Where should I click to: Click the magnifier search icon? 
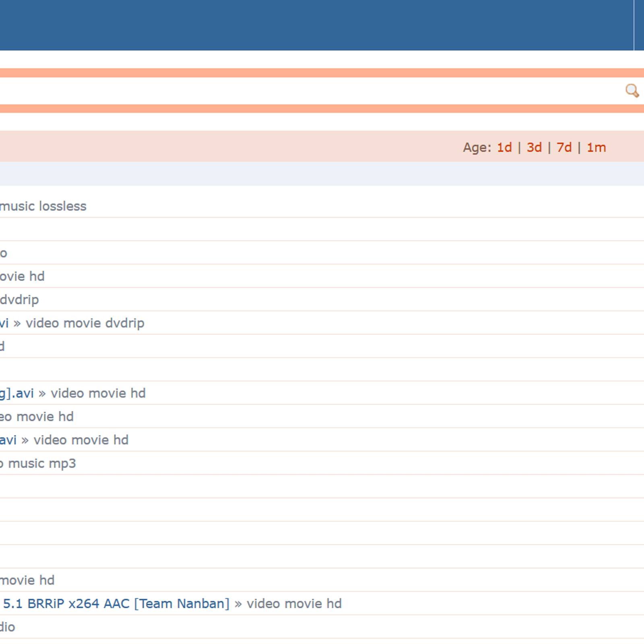click(x=632, y=91)
